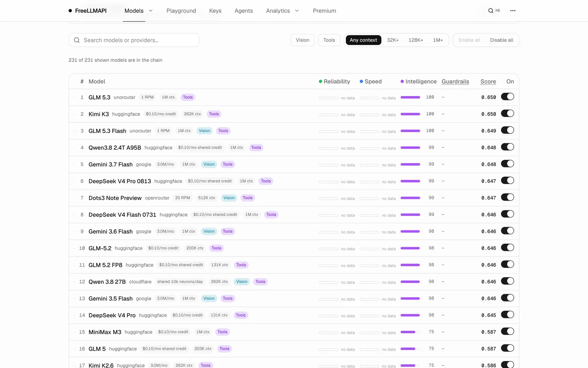Click the FreeLLMAPI logo dot
This screenshot has width=588, height=368.
coord(70,11)
